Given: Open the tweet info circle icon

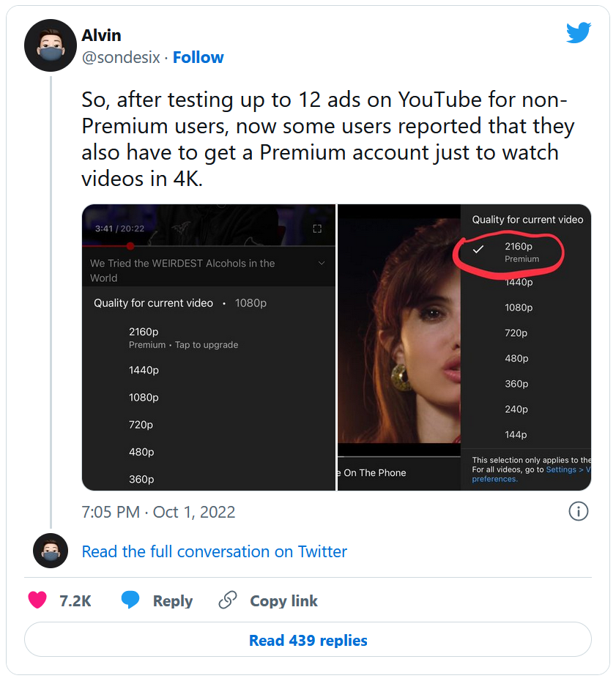Looking at the screenshot, I should click(579, 511).
